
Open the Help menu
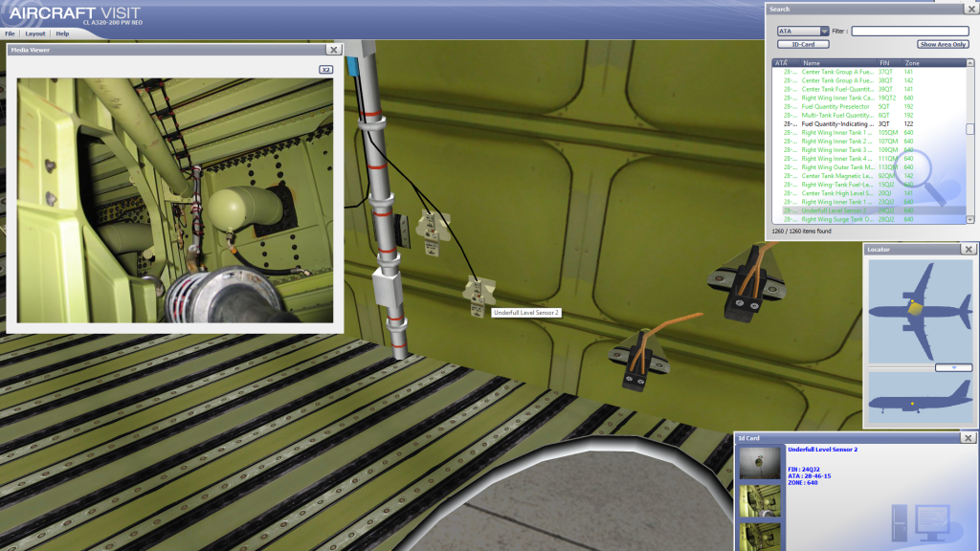click(x=62, y=33)
